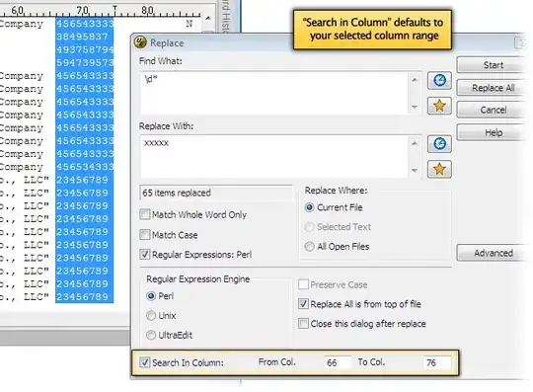Enable Close this dialog after replace
533x392 pixels.
coord(303,323)
